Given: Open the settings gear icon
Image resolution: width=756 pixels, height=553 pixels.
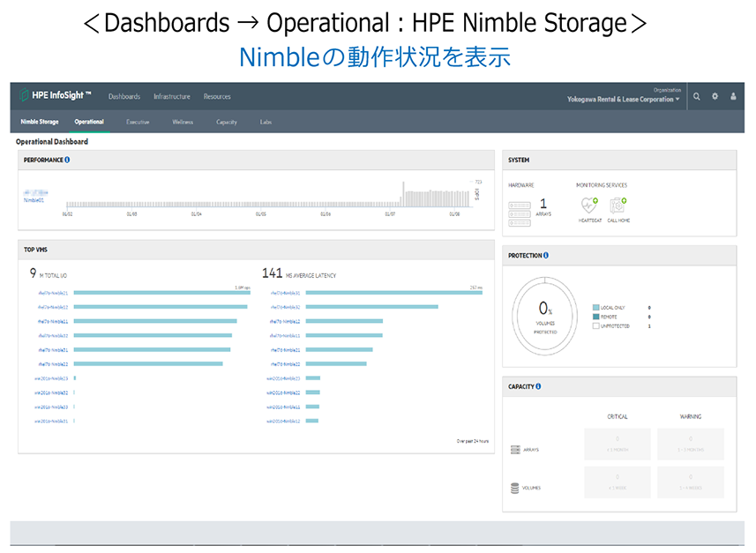Looking at the screenshot, I should click(715, 96).
